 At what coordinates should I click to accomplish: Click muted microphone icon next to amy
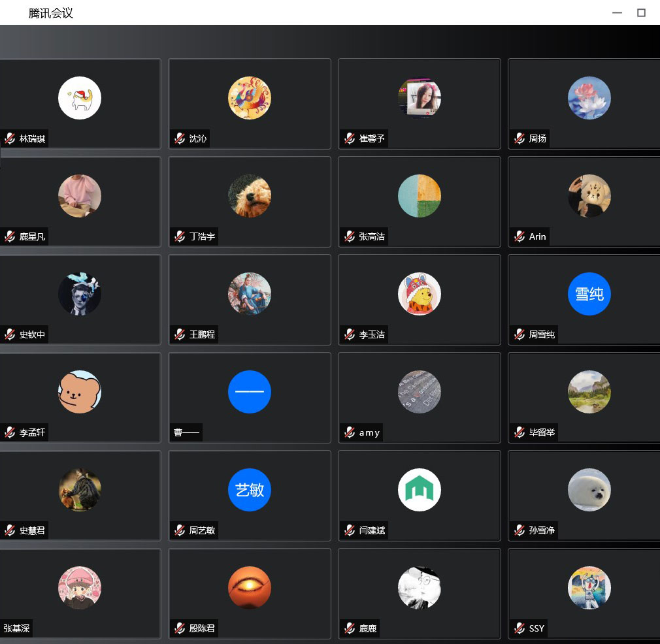click(350, 432)
